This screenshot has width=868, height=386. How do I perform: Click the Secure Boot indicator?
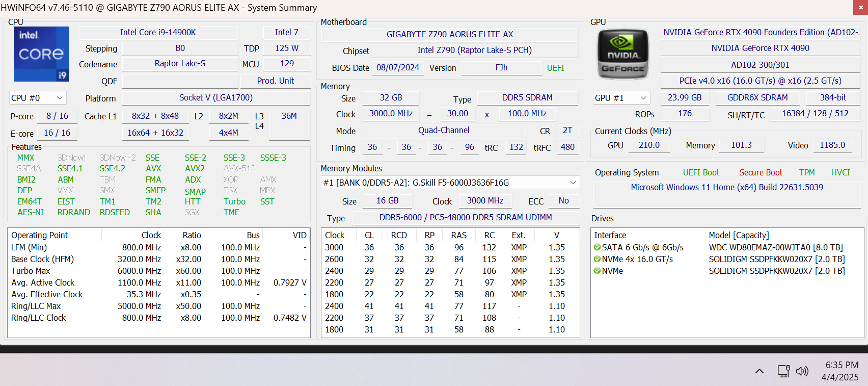point(761,172)
